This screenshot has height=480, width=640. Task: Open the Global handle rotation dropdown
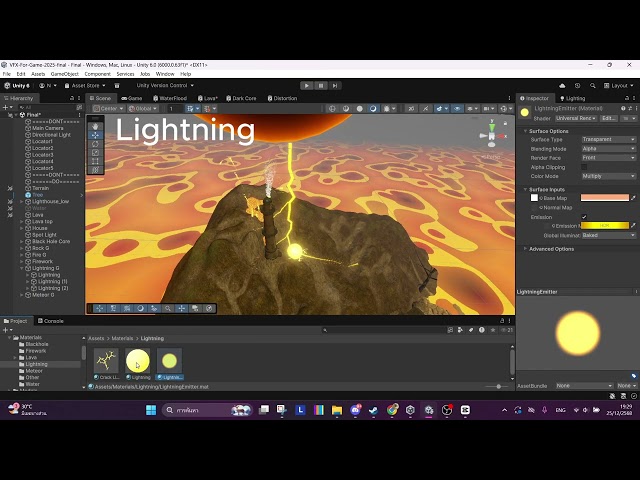pos(143,109)
